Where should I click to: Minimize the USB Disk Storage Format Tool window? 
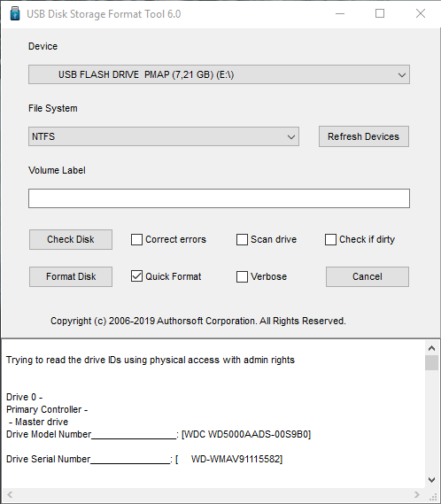click(x=340, y=13)
